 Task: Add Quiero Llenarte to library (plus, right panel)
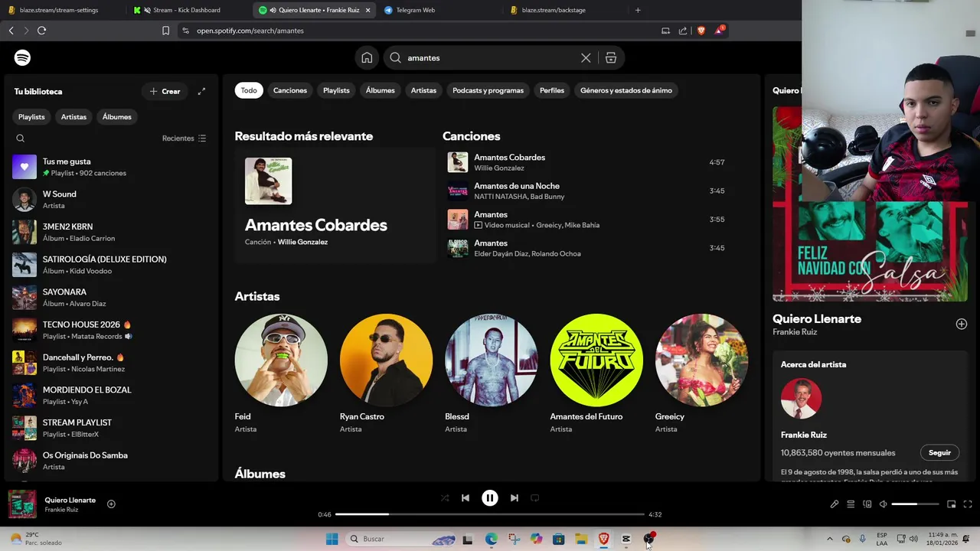pyautogui.click(x=962, y=324)
